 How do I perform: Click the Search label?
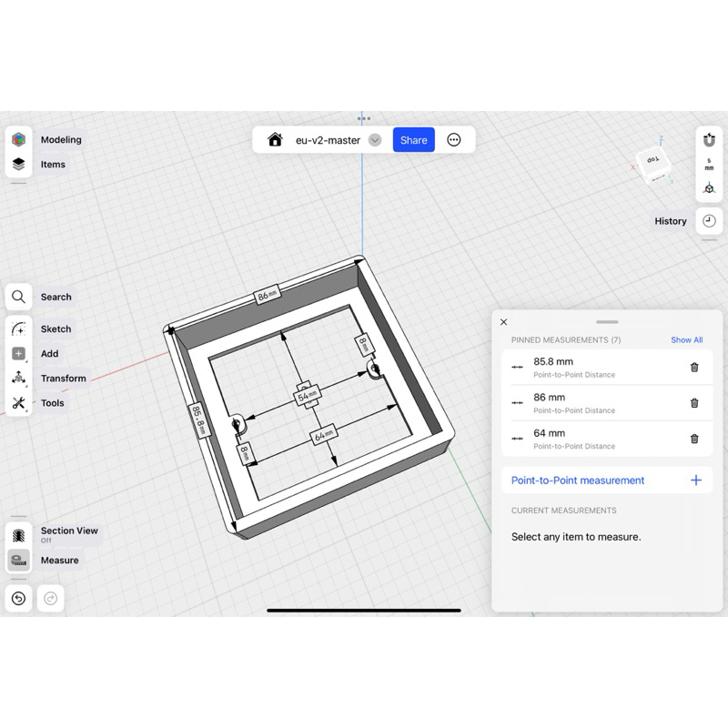pos(56,297)
